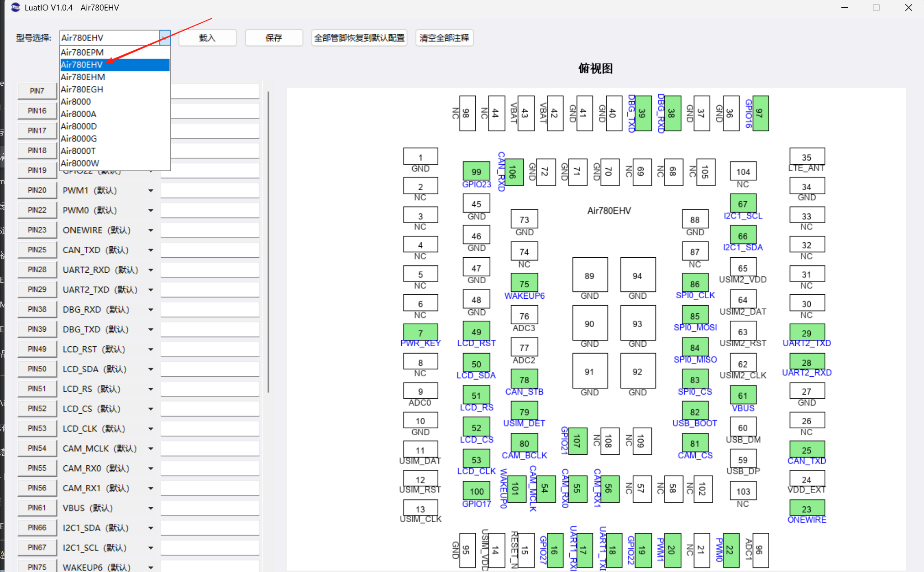Screen dimensions: 924x572
Task: Expand the CAN_TXD function dropdown
Action: 151,250
